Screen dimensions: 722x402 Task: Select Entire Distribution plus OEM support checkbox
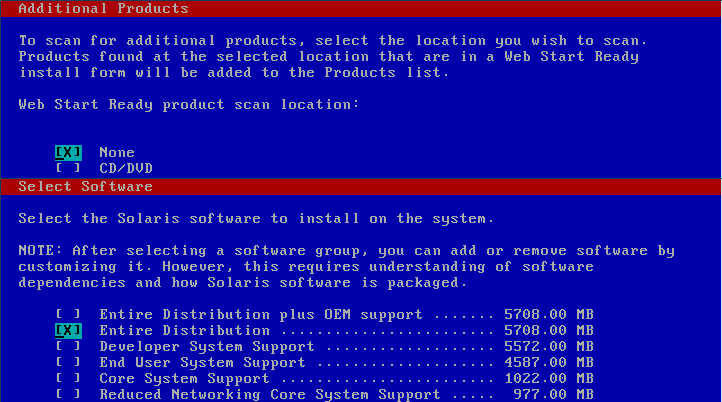click(x=68, y=315)
